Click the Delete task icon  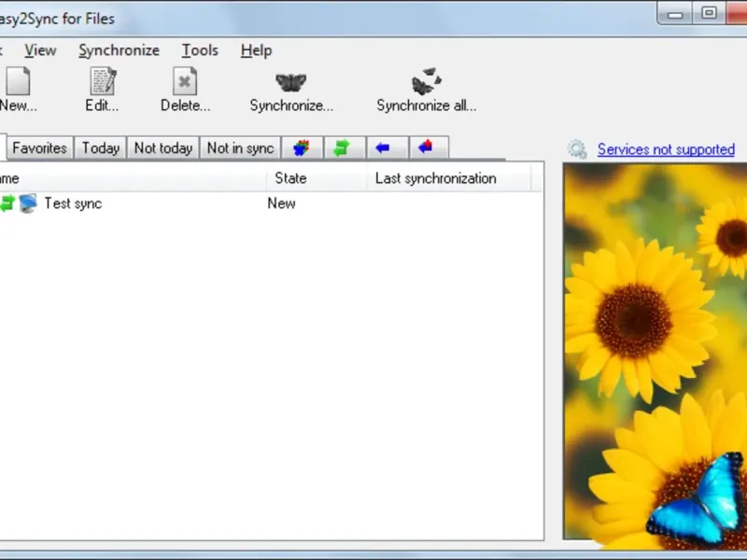coord(185,81)
